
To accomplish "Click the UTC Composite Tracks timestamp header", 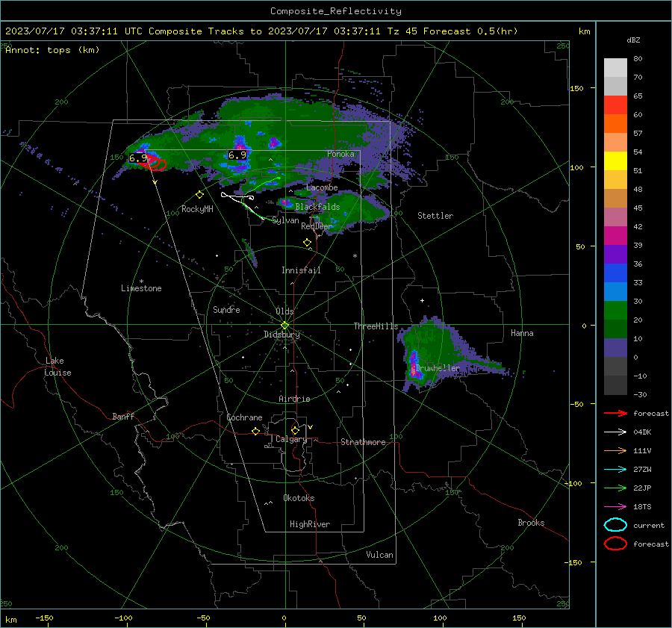I will (261, 31).
